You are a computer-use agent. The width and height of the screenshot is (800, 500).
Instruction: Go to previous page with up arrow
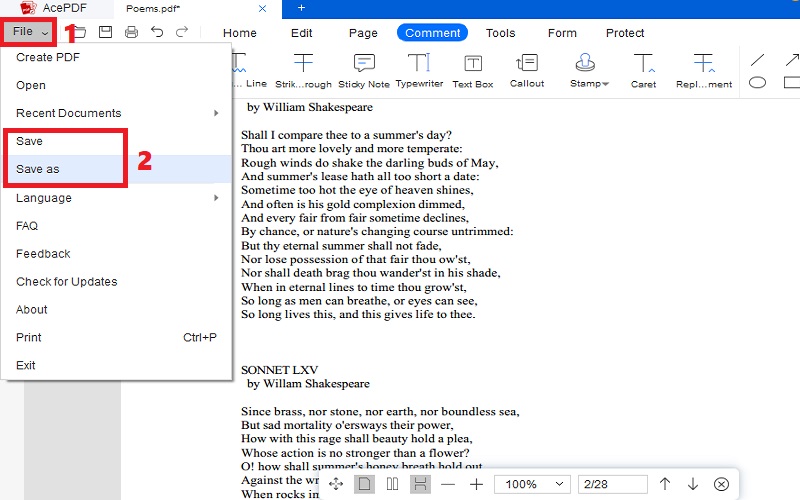click(665, 484)
